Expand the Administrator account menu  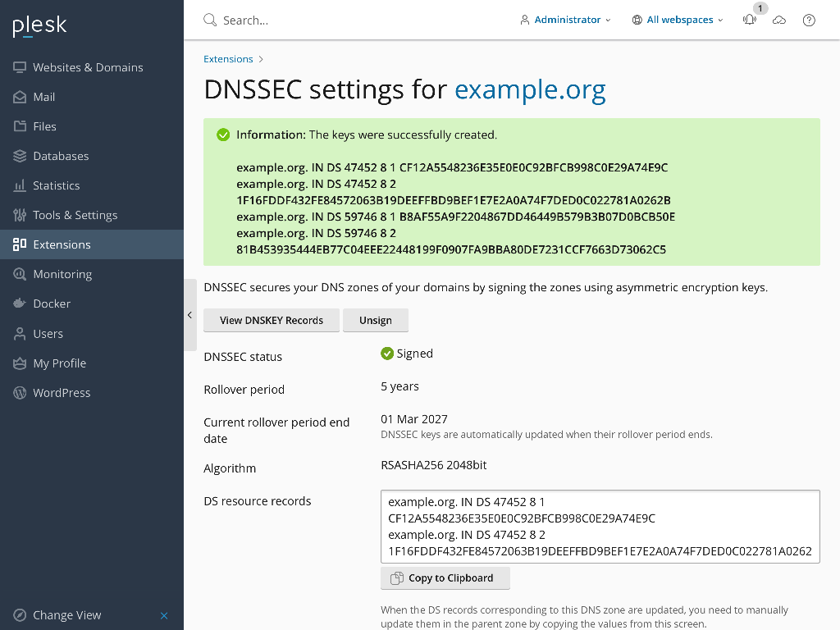tap(565, 20)
